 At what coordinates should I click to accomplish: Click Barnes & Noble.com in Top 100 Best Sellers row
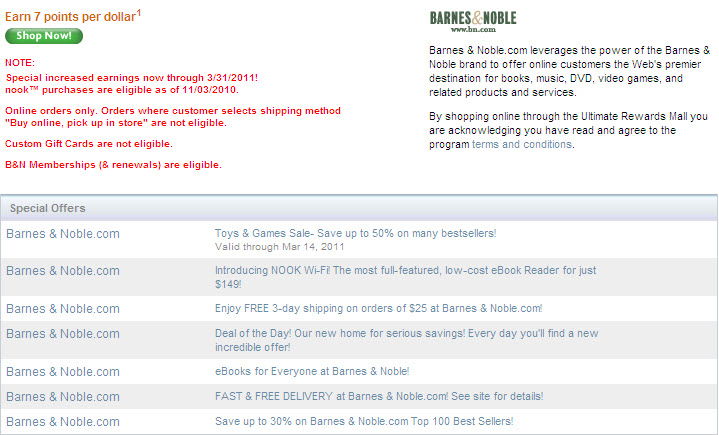tap(63, 422)
